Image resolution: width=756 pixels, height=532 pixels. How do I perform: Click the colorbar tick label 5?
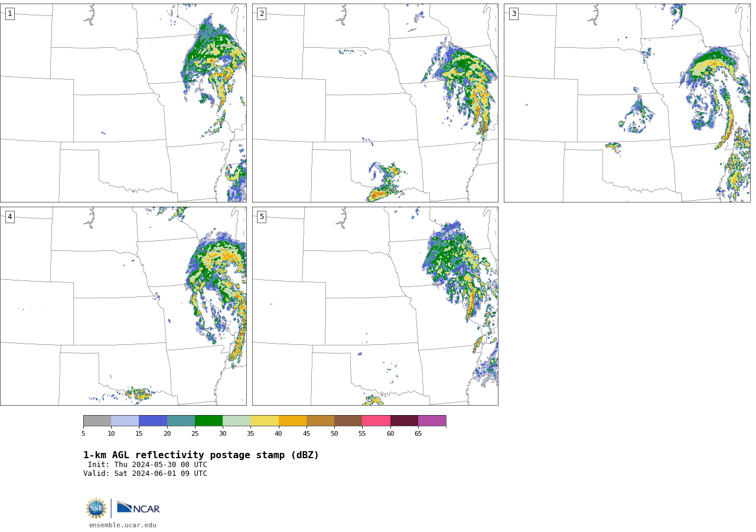coord(83,434)
